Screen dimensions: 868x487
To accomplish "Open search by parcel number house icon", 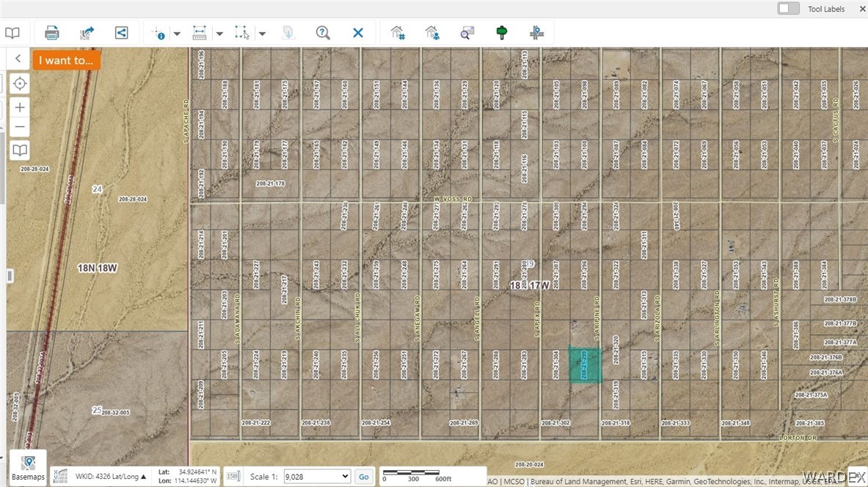I will (398, 33).
